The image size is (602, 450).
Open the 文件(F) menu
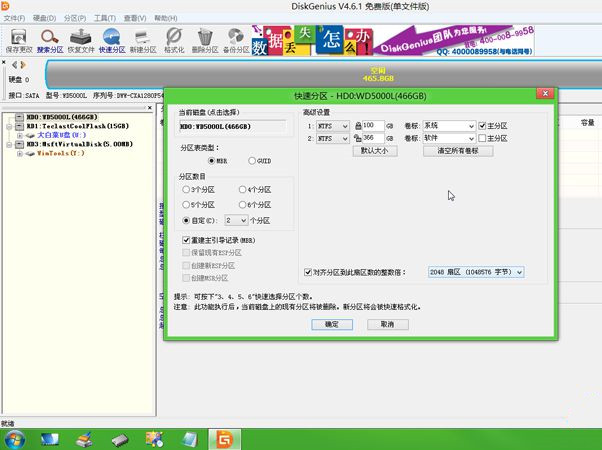[x=14, y=18]
